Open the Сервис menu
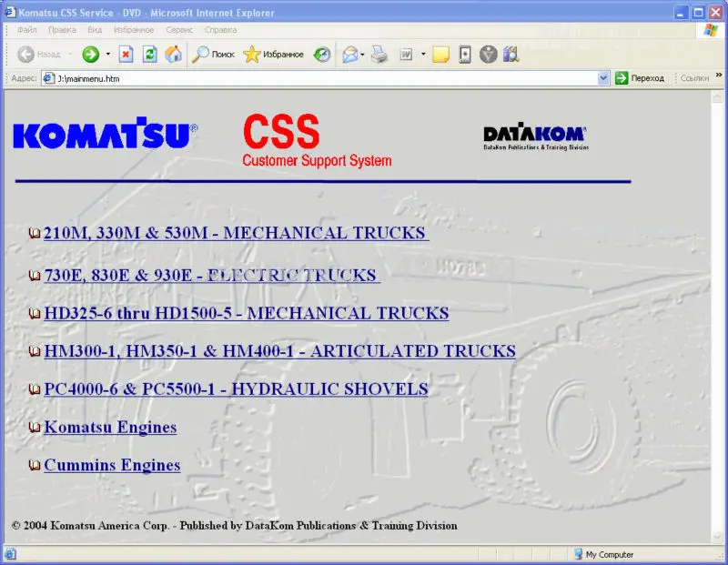Screen dimensions: 728x565 [178, 30]
